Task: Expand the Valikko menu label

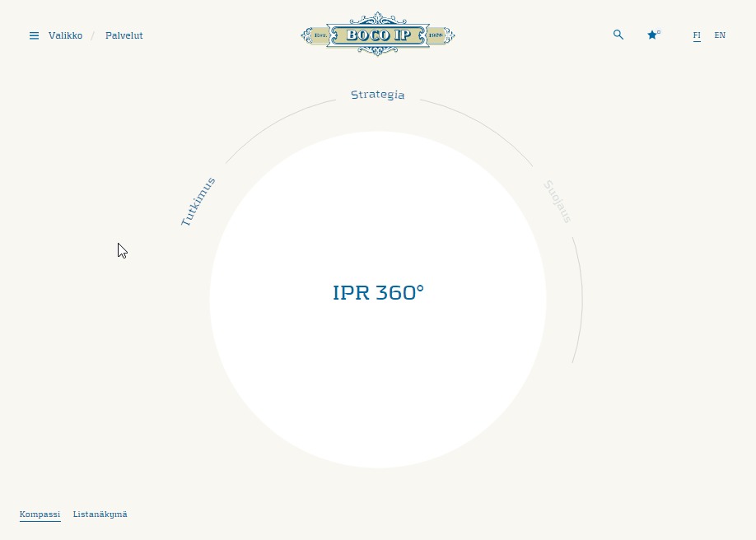Action: click(65, 35)
